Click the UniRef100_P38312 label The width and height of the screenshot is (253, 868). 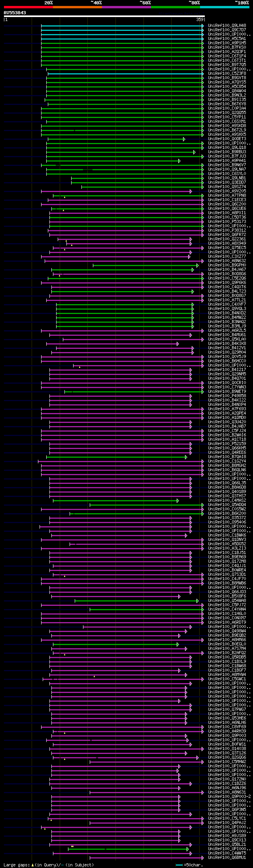(227, 230)
